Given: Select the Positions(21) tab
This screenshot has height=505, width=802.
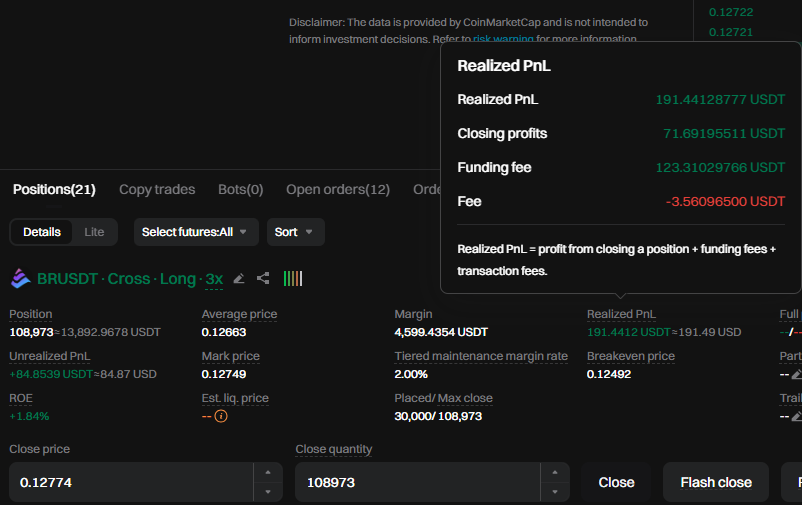Looking at the screenshot, I should [54, 189].
